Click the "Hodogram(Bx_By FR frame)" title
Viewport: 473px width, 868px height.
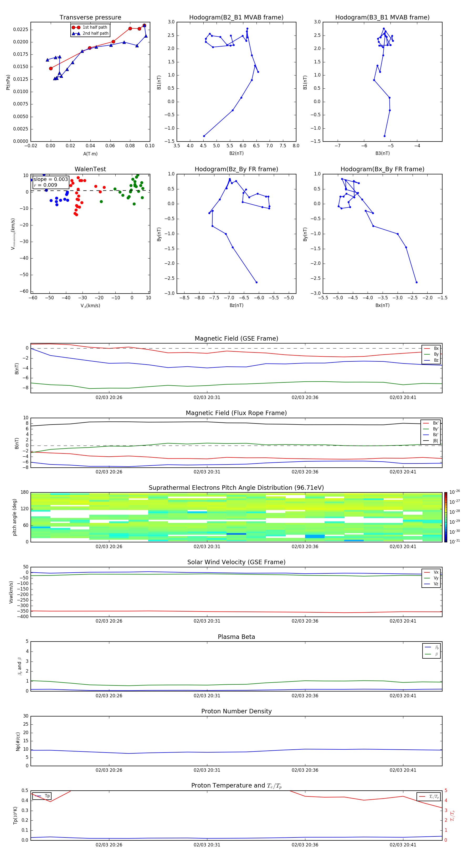point(382,169)
